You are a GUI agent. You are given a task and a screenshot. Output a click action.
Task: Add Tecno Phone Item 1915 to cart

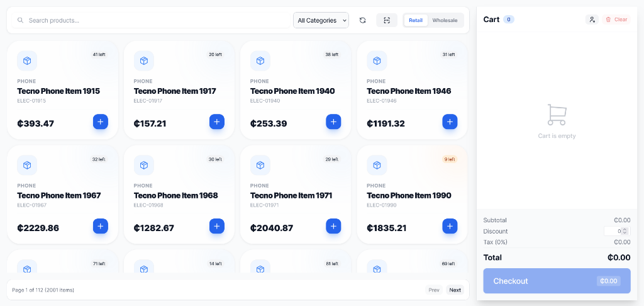point(101,122)
